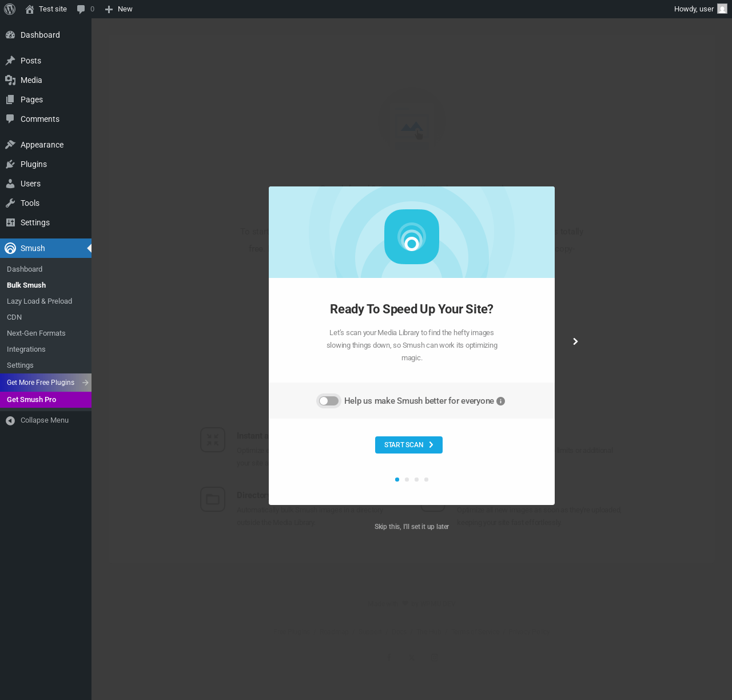The image size is (732, 700).
Task: Click the Plugins plug icon
Action: click(10, 164)
